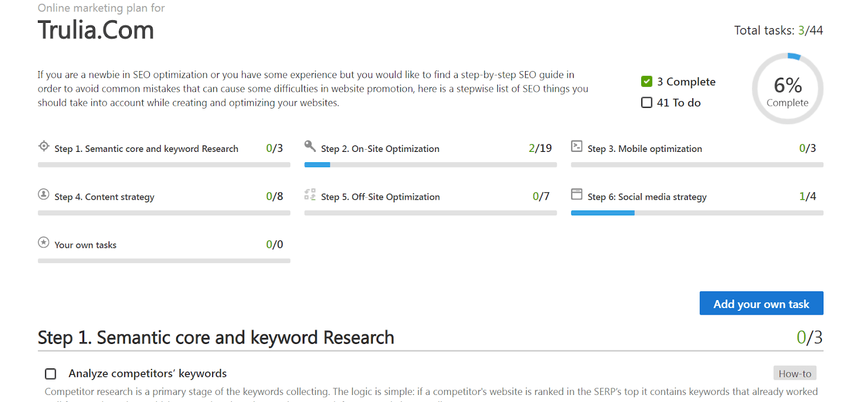Click the star icon for Your own tasks
The width and height of the screenshot is (868, 402).
point(44,243)
